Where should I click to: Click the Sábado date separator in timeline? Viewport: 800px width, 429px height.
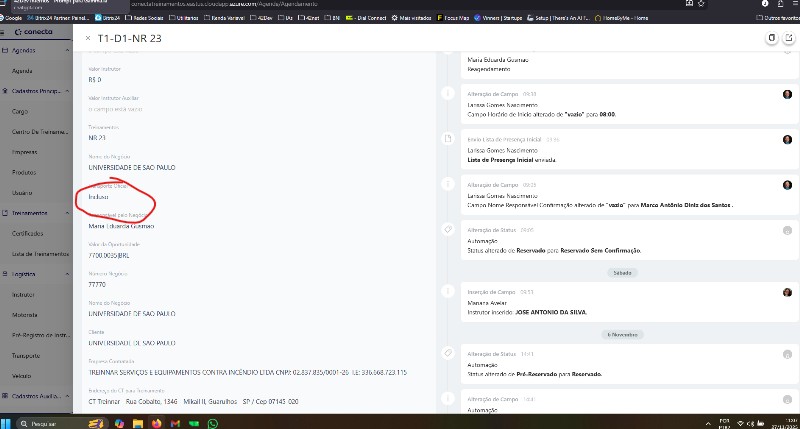pyautogui.click(x=623, y=271)
